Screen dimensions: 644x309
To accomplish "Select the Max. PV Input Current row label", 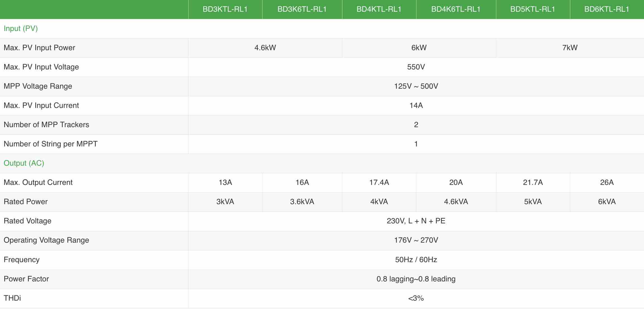I will click(x=41, y=105).
